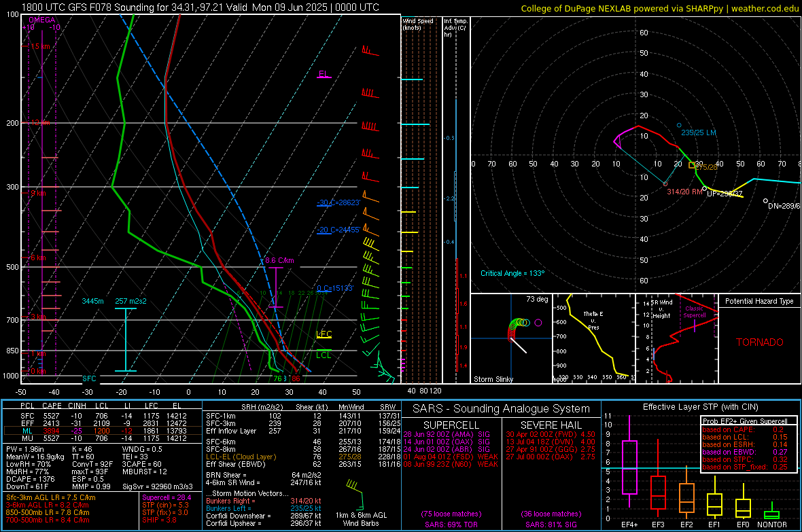Click the 73 deg label in Storm Slinky
The width and height of the screenshot is (802, 532).
point(537,299)
